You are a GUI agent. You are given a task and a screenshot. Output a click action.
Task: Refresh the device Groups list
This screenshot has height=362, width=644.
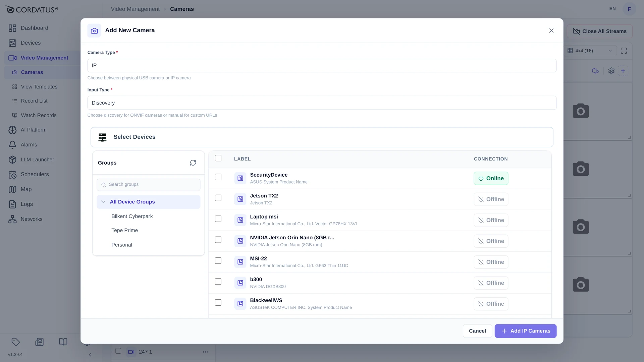pyautogui.click(x=193, y=163)
